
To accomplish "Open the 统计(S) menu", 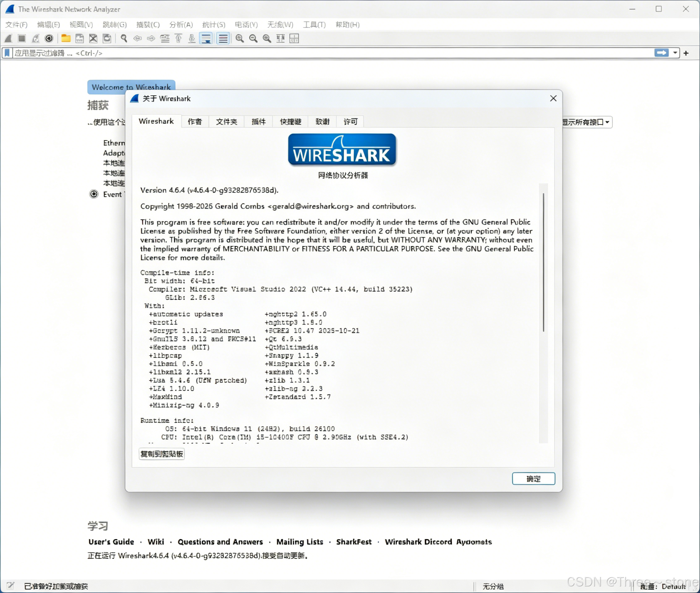I will coord(214,25).
